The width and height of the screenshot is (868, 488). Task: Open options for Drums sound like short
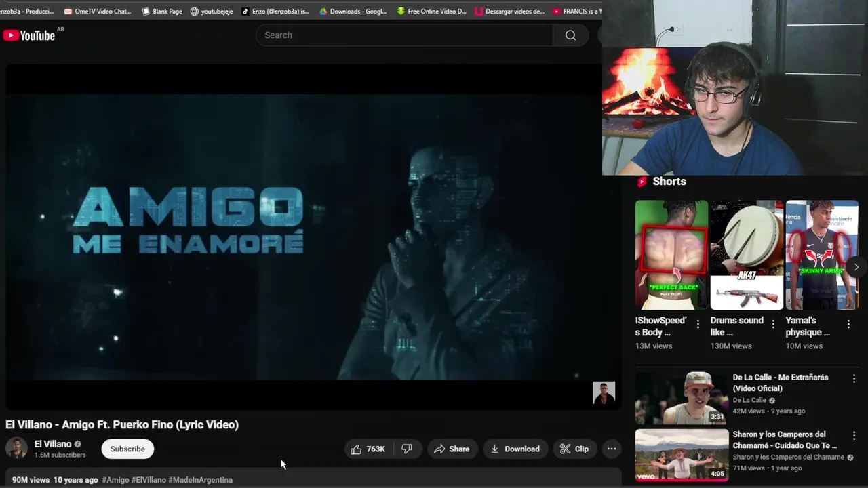[x=773, y=325]
